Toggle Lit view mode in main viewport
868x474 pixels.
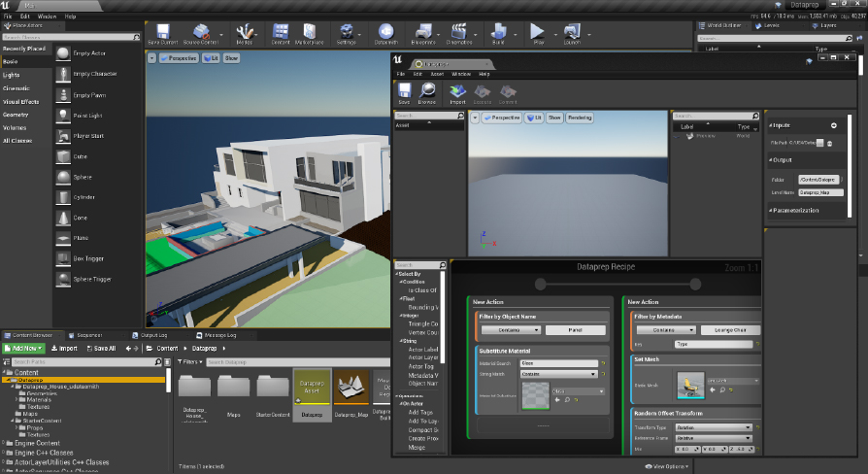(211, 58)
